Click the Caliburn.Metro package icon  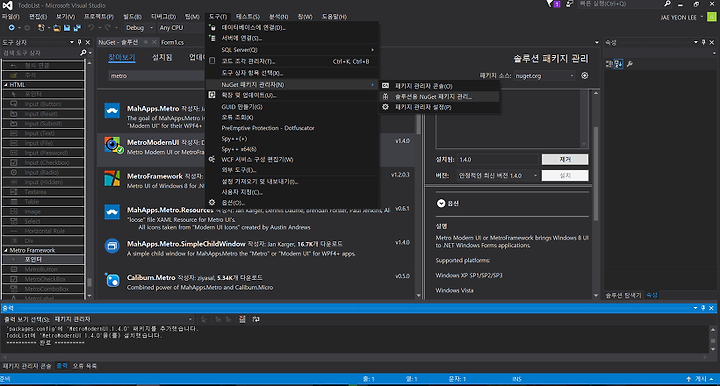[112, 280]
